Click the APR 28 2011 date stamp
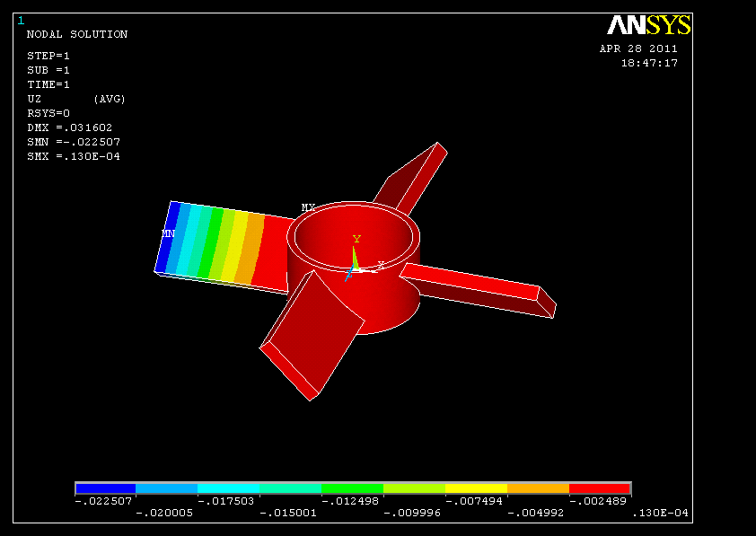This screenshot has height=536, width=756. (x=638, y=48)
